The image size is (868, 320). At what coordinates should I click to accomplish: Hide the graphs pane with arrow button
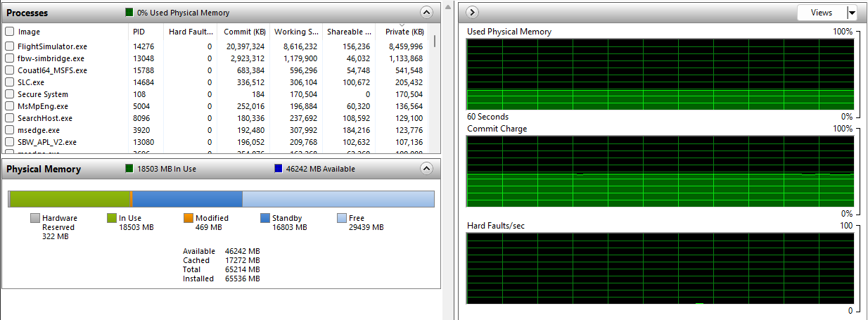click(473, 12)
